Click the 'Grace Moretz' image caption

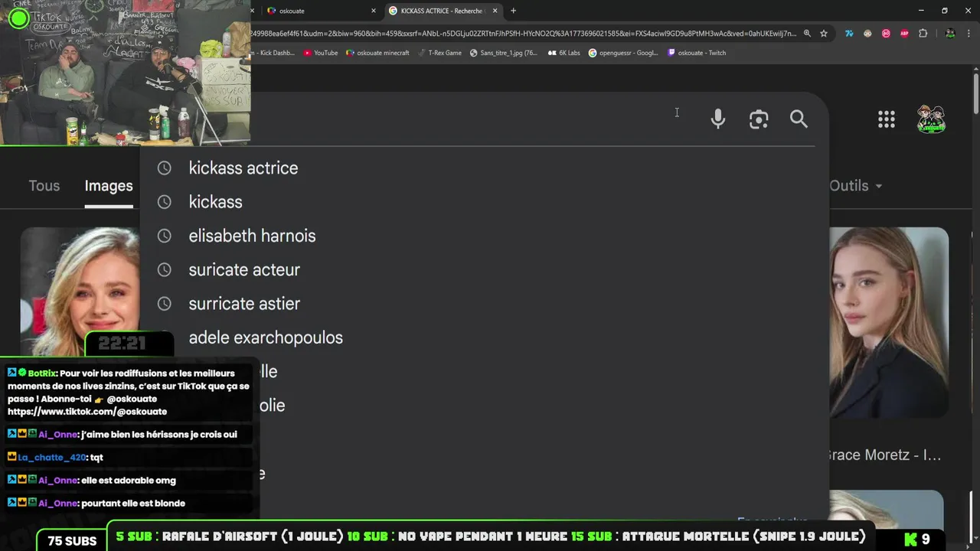tap(885, 455)
